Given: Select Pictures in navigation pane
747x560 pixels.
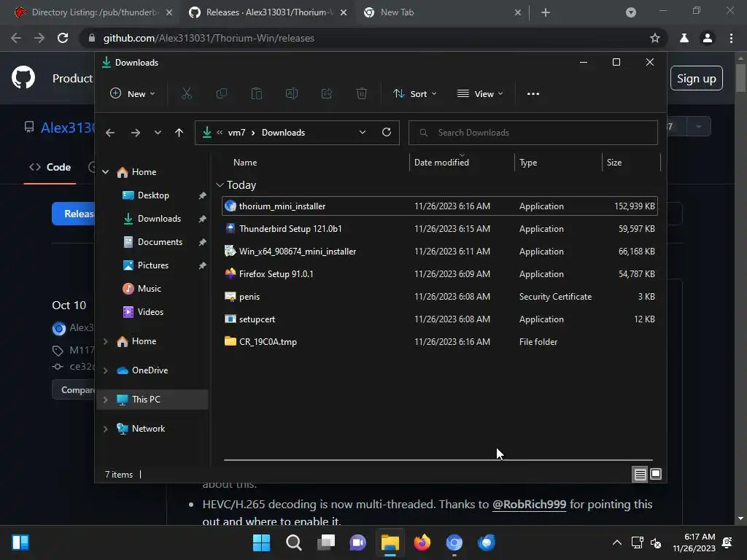Looking at the screenshot, I should click(153, 265).
